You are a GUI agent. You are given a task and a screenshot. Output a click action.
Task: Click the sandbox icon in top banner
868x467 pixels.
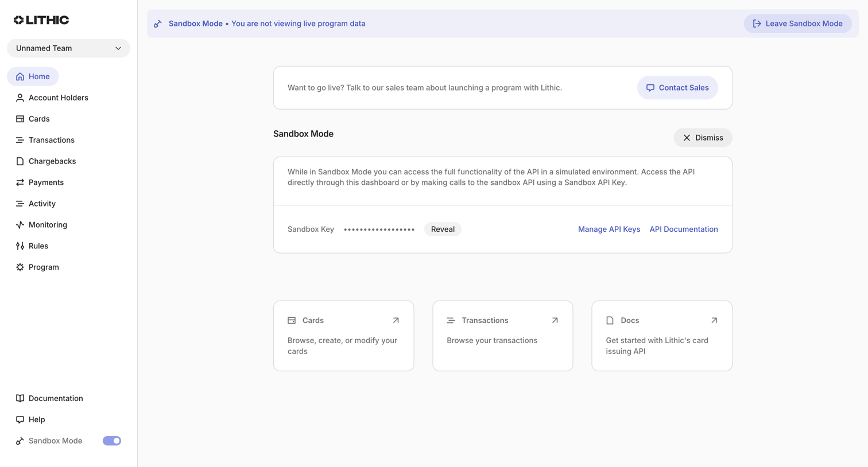point(158,24)
